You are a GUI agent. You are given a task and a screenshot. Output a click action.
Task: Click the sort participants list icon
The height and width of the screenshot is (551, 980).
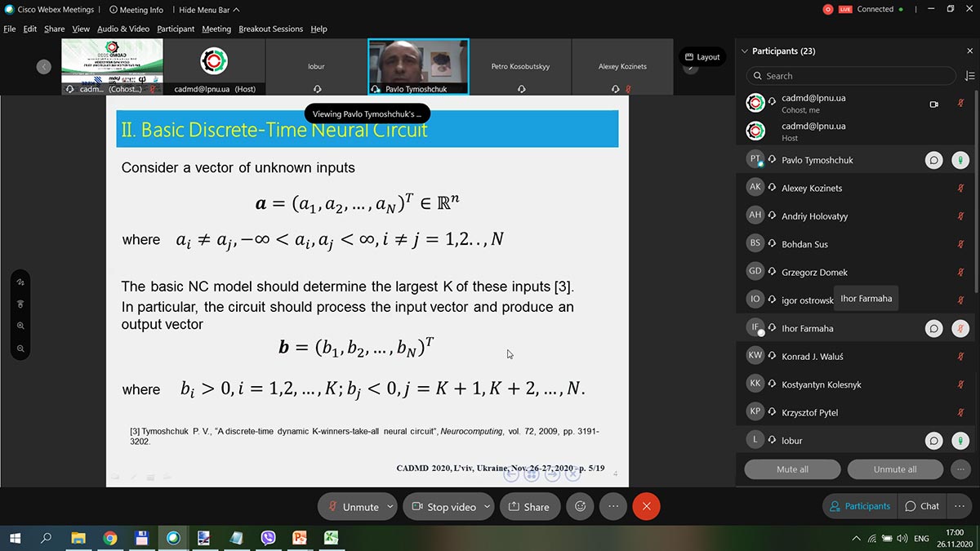[969, 76]
